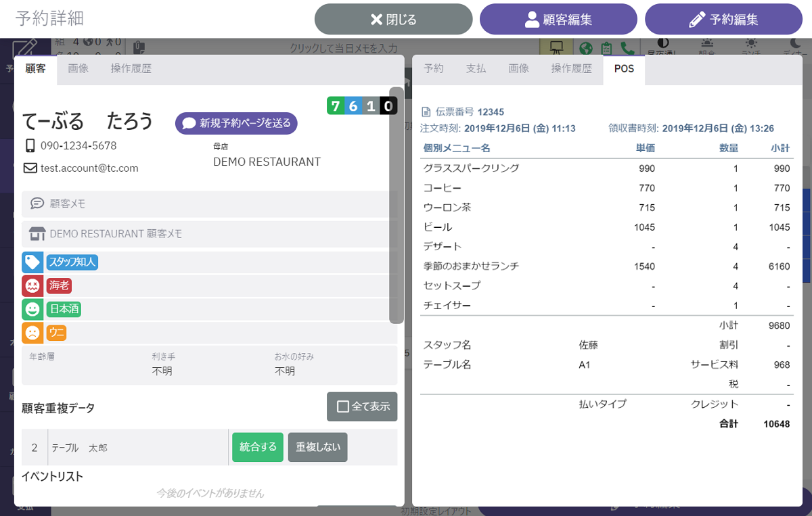Click the phone icon next to 090-1234-5678

click(x=30, y=145)
